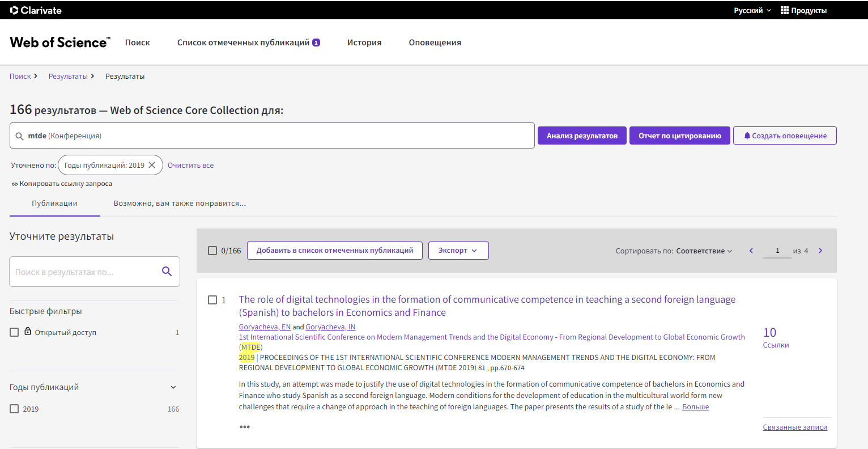Click the magnifier in the refine results search
This screenshot has height=449, width=868.
pyautogui.click(x=167, y=272)
